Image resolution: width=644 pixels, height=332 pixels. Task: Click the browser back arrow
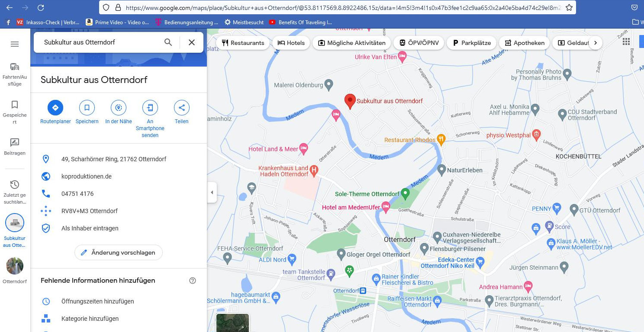click(10, 7)
